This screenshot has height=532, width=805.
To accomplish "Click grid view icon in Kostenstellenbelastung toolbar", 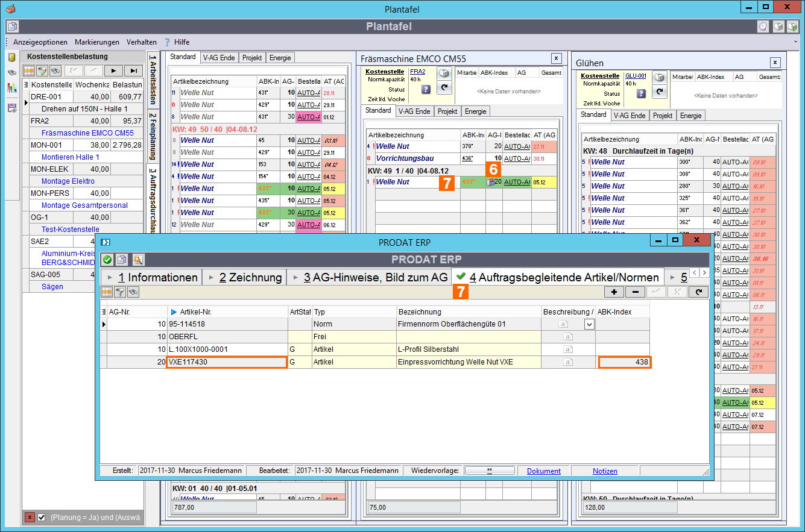I will (x=29, y=70).
